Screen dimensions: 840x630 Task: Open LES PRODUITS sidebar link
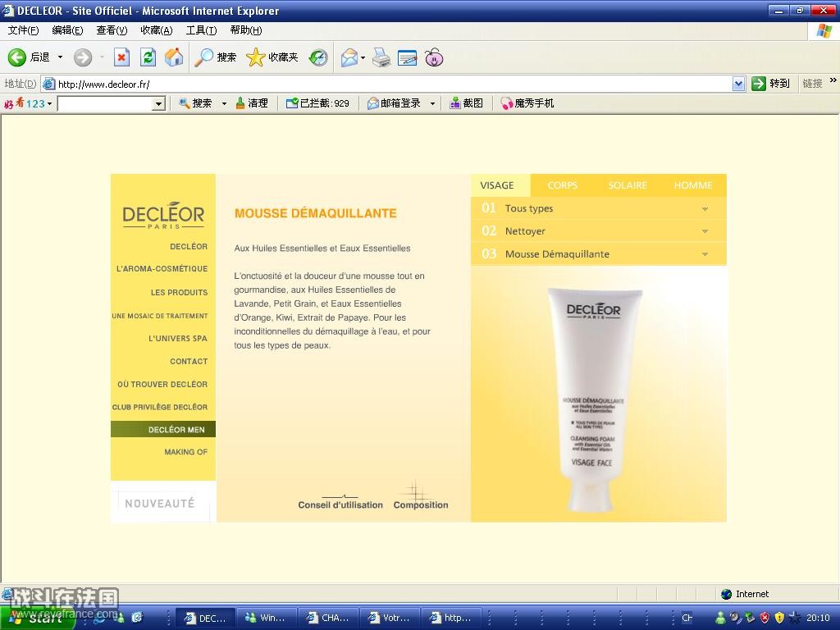179,293
